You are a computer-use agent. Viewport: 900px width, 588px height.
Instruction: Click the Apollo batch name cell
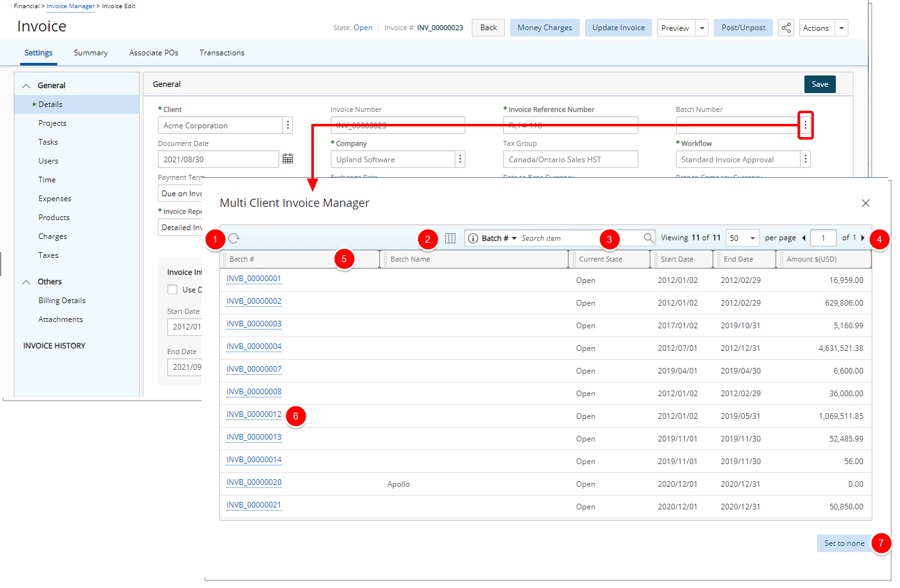399,484
